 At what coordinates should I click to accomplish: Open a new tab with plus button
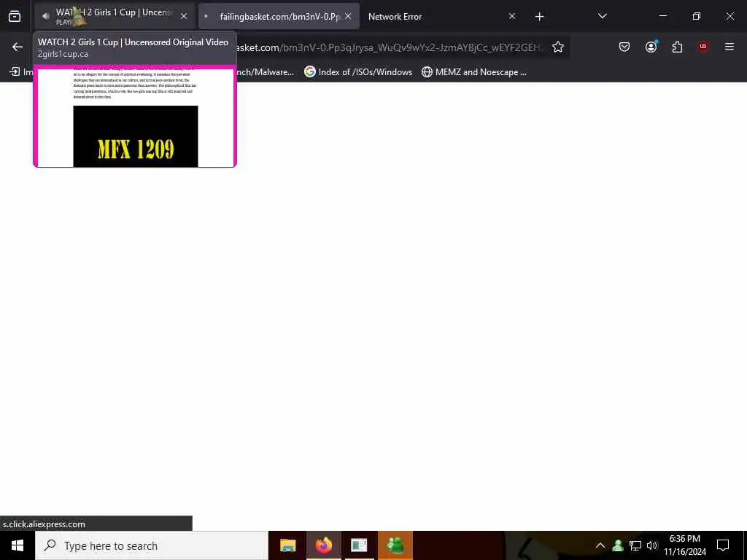pos(539,17)
